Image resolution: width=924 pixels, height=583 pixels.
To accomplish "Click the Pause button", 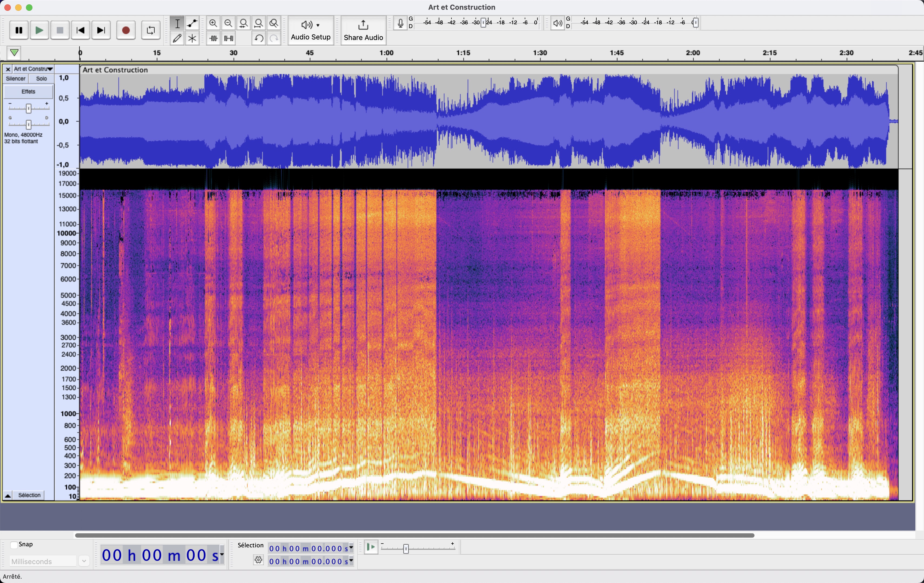I will (19, 30).
